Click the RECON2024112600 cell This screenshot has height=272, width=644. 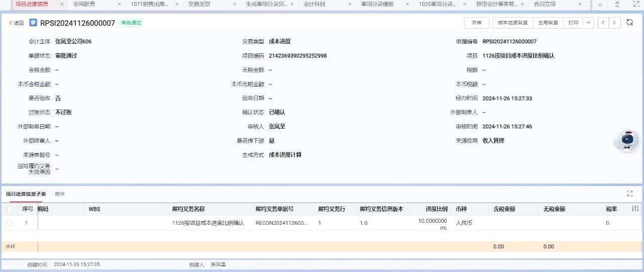[281, 223]
